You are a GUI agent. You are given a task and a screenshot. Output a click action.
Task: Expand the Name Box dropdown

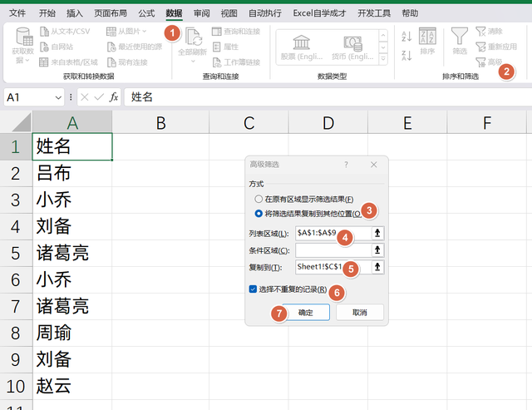click(x=58, y=98)
